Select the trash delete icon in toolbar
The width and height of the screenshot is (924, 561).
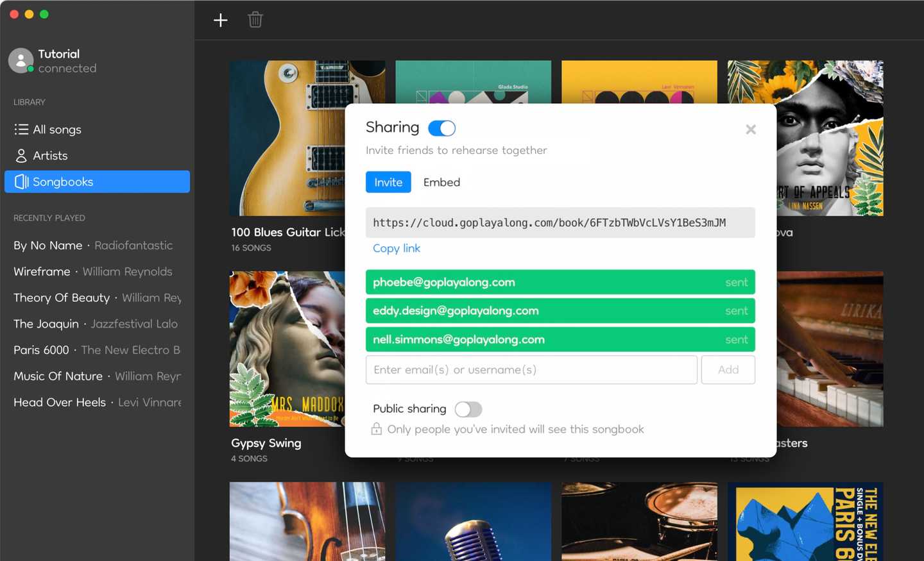255,20
